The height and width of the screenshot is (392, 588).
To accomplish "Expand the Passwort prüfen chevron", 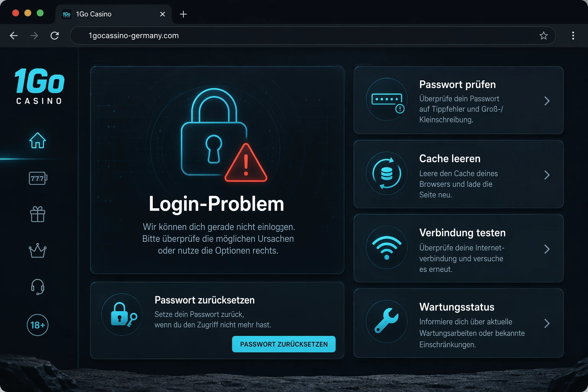I will (x=547, y=101).
